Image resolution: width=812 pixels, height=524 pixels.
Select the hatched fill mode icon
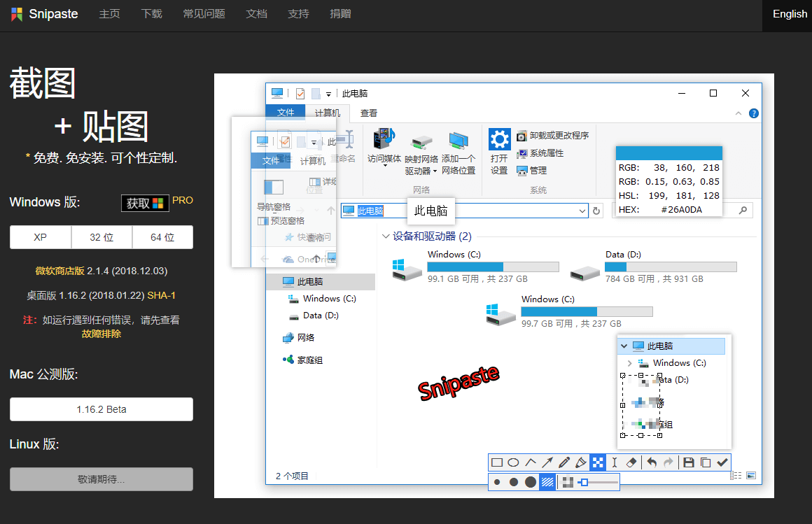547,482
